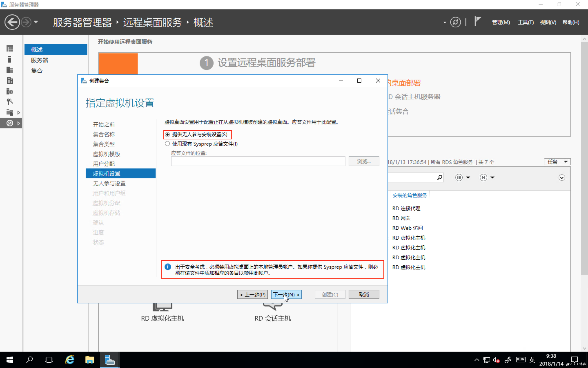Viewport: 588px width, 368px height.
Task: Open the taskbar search icon
Action: pyautogui.click(x=29, y=360)
